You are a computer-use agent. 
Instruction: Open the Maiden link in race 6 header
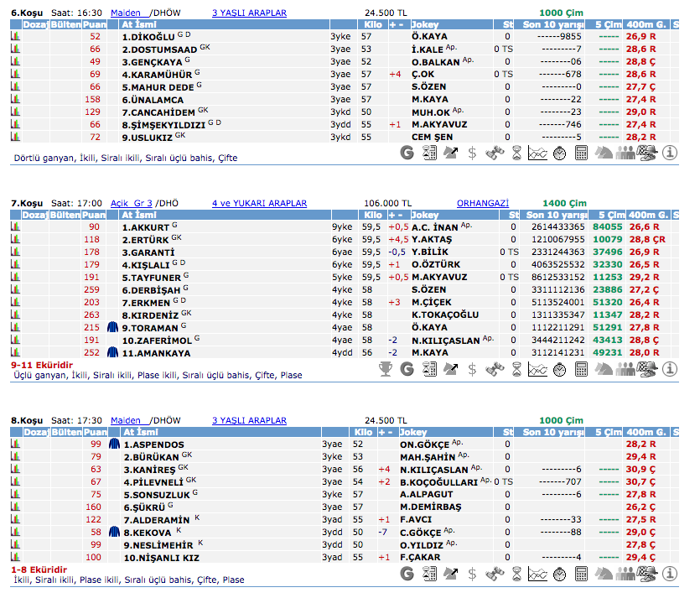tap(126, 13)
